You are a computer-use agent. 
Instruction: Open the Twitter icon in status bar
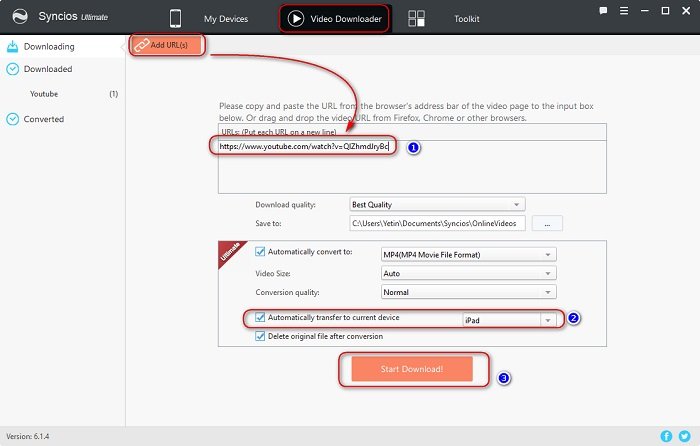(x=684, y=436)
